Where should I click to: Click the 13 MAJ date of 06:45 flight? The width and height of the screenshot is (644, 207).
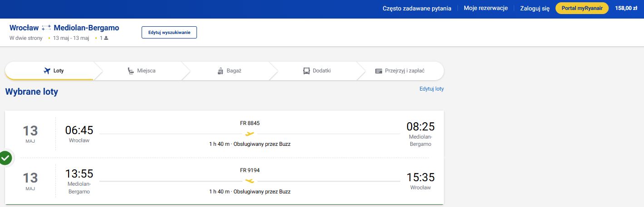(30, 134)
